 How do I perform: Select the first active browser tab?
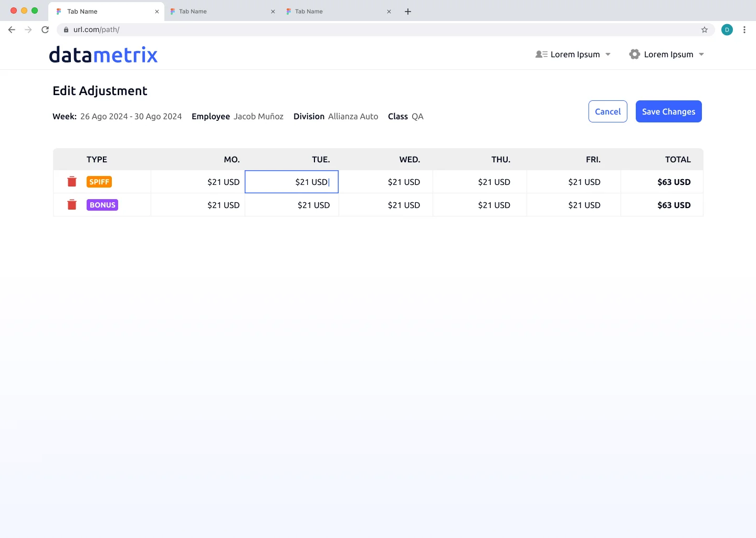105,12
